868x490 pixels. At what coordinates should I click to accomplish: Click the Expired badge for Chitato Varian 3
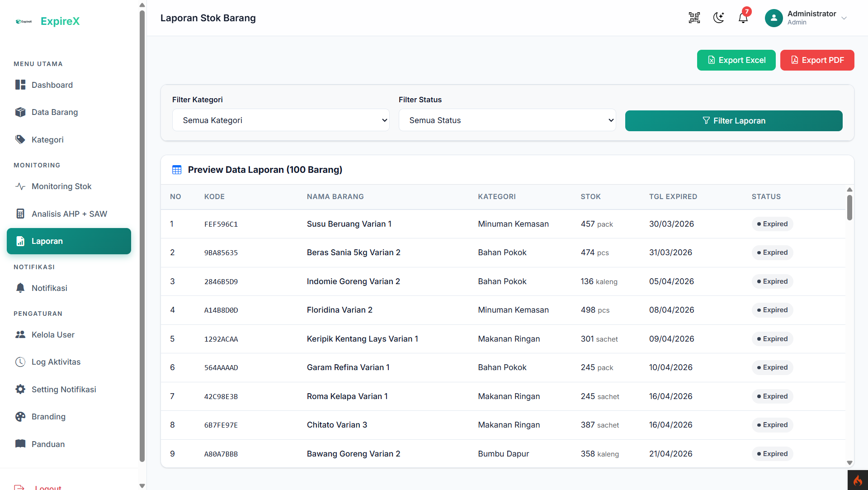tap(772, 425)
